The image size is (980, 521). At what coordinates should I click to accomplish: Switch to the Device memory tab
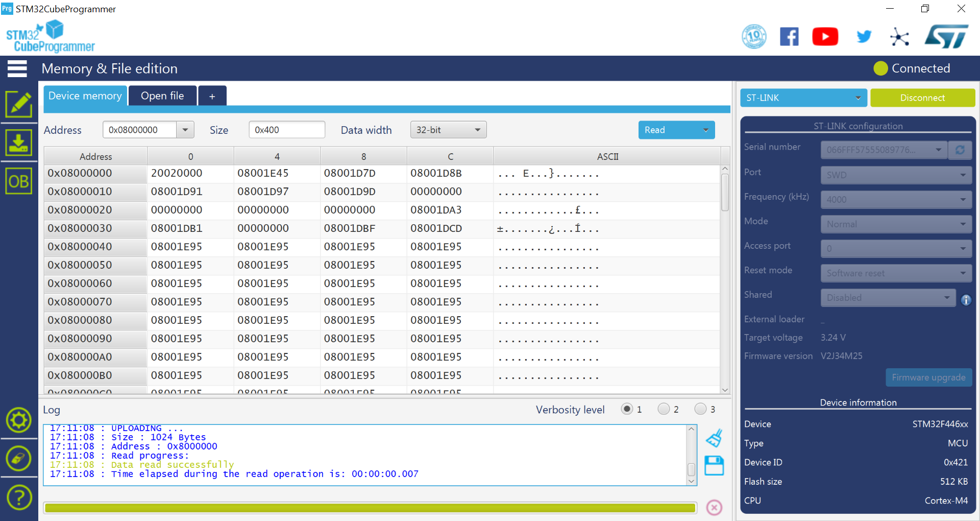(85, 96)
